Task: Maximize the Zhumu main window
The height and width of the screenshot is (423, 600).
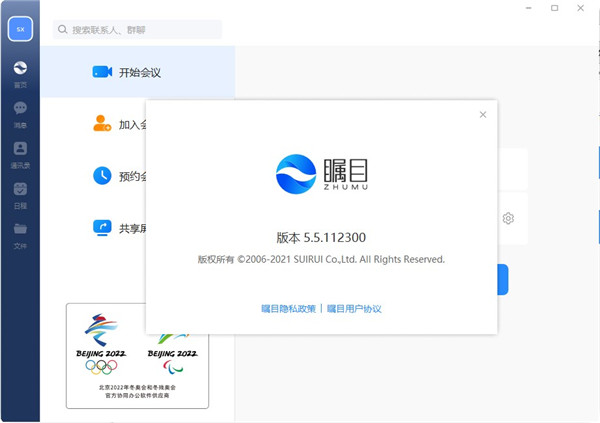Action: tap(554, 8)
